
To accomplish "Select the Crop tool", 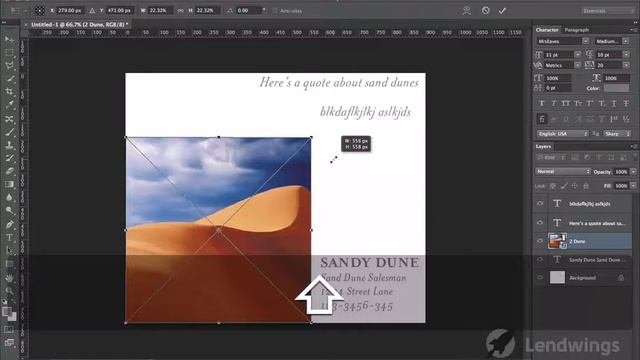I will (9, 92).
